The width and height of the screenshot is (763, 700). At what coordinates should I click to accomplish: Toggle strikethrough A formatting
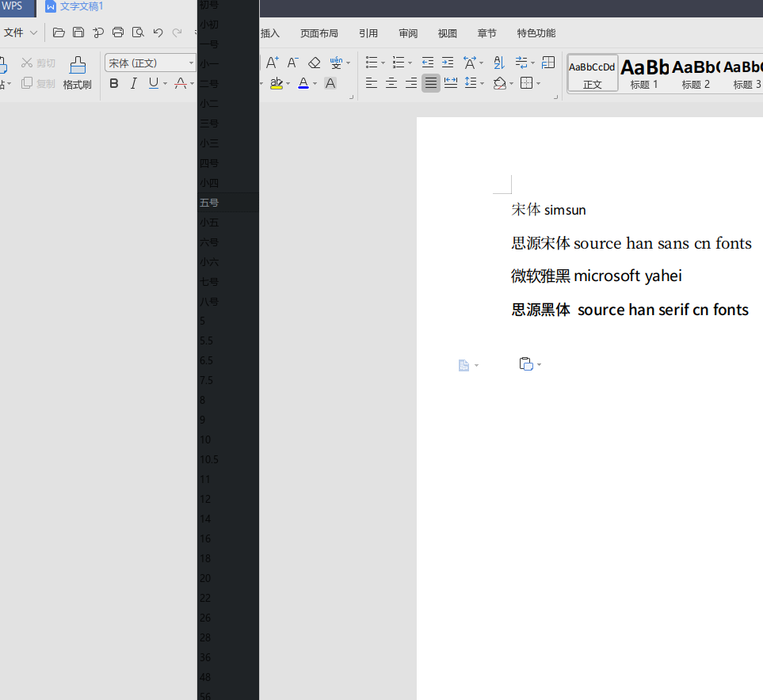point(181,83)
